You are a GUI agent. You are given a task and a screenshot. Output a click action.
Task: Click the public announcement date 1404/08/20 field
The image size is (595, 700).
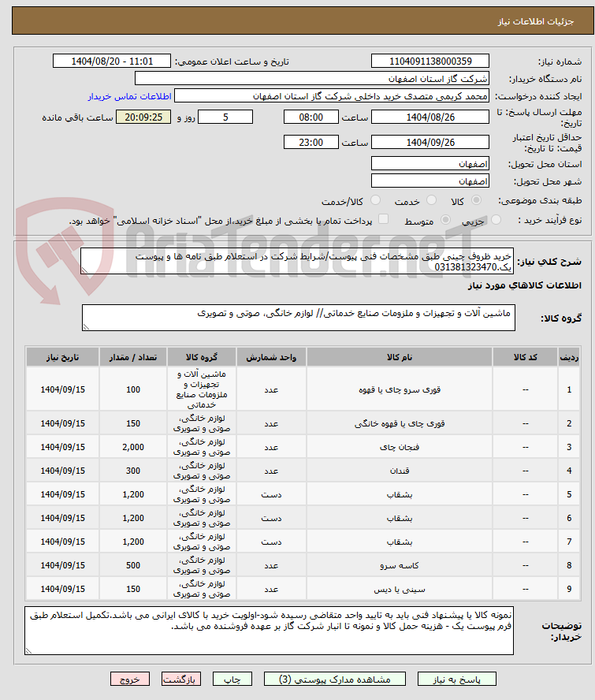(x=112, y=61)
